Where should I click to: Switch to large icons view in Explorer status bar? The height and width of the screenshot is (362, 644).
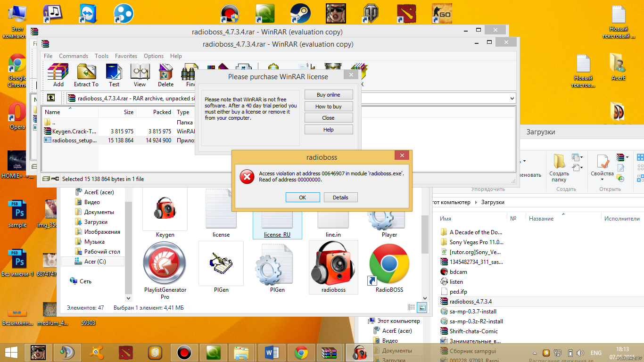422,307
